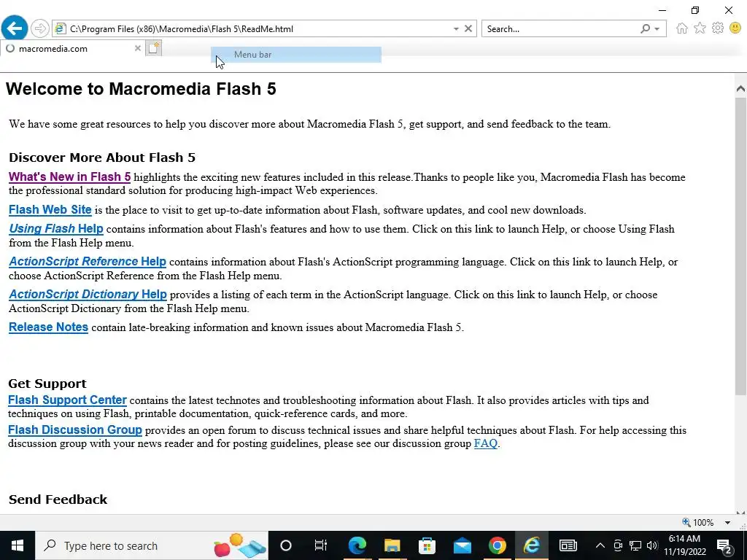
Task: Open the Tools gear icon
Action: (718, 28)
